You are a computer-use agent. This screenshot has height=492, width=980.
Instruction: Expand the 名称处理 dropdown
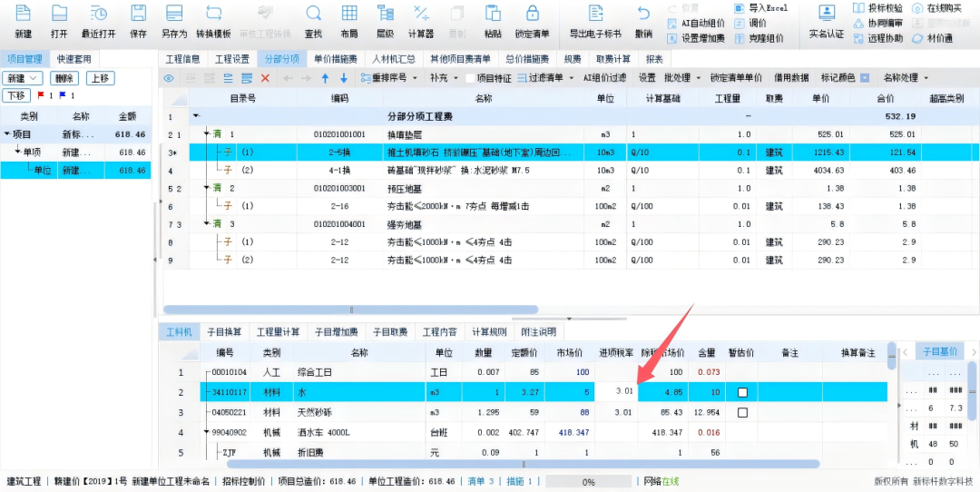(906, 78)
